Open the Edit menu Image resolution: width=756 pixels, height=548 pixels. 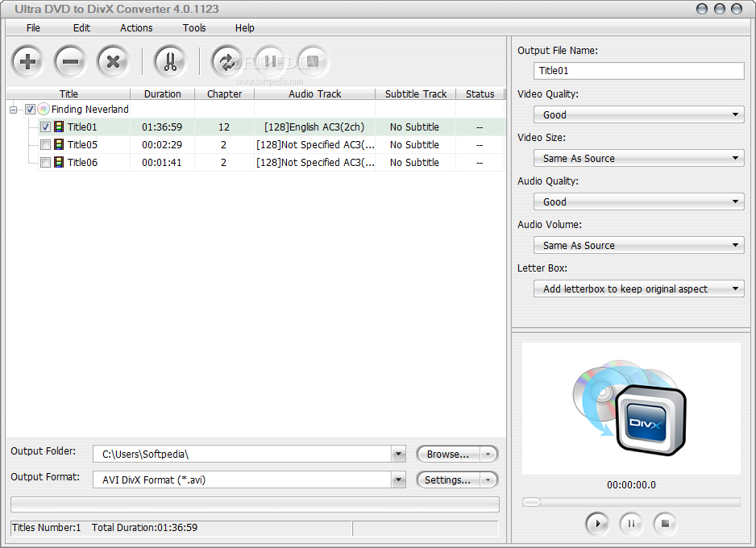[81, 28]
